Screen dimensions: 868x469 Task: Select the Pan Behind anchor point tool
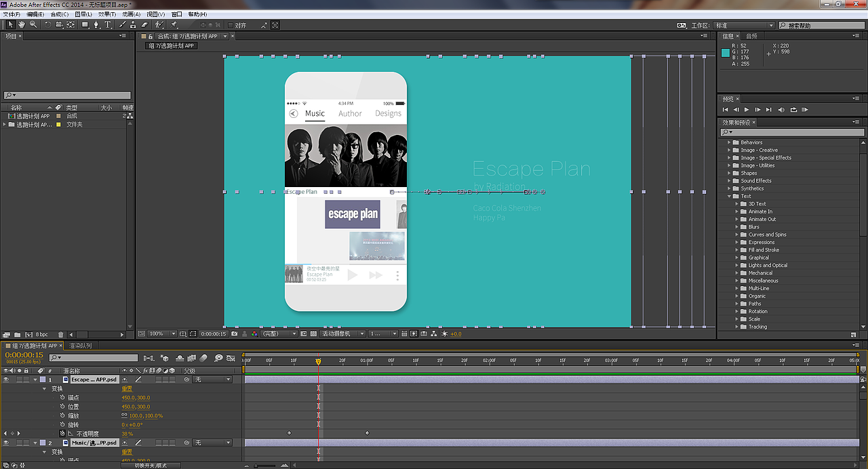pyautogui.click(x=71, y=25)
